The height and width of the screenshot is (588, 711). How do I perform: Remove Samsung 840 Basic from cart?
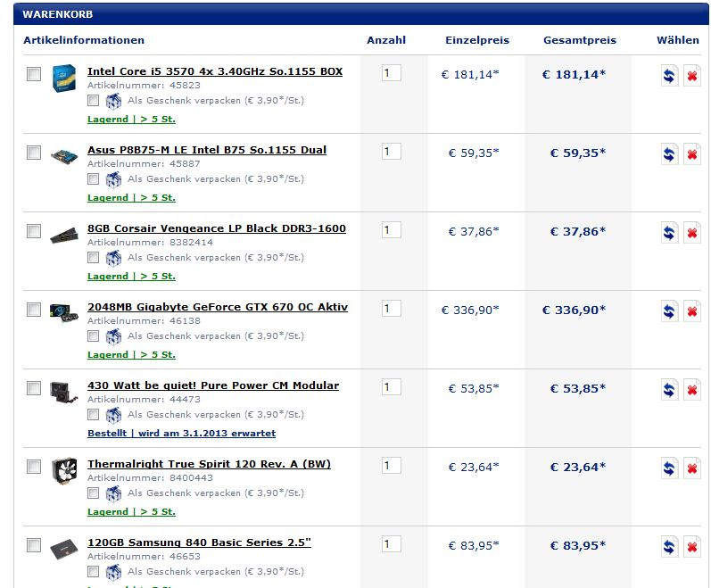click(692, 546)
